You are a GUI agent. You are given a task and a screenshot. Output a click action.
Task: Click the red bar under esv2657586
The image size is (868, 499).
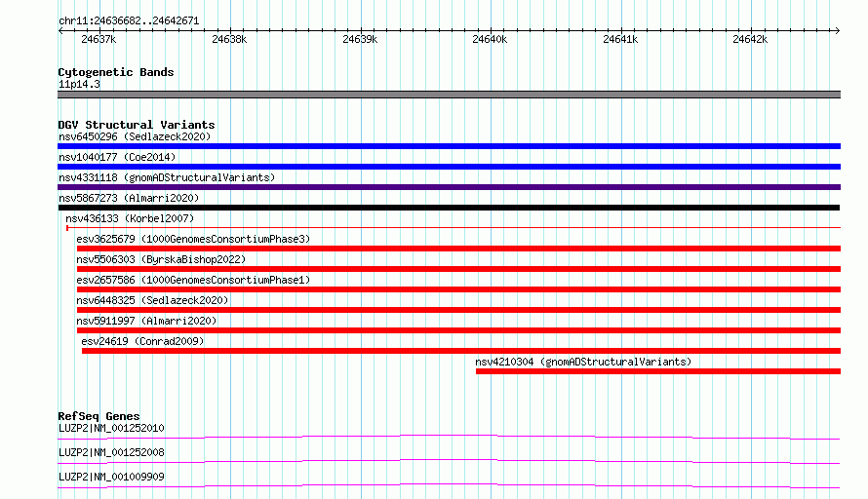coord(459,289)
